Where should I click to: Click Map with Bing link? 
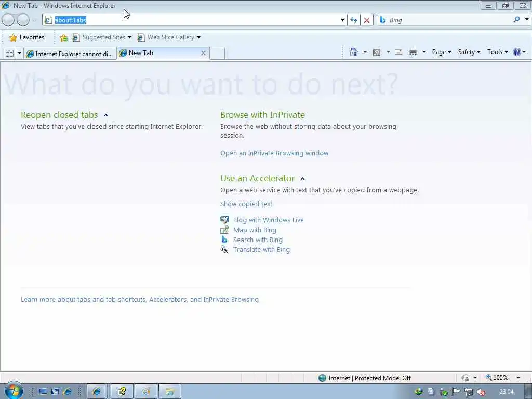[255, 230]
